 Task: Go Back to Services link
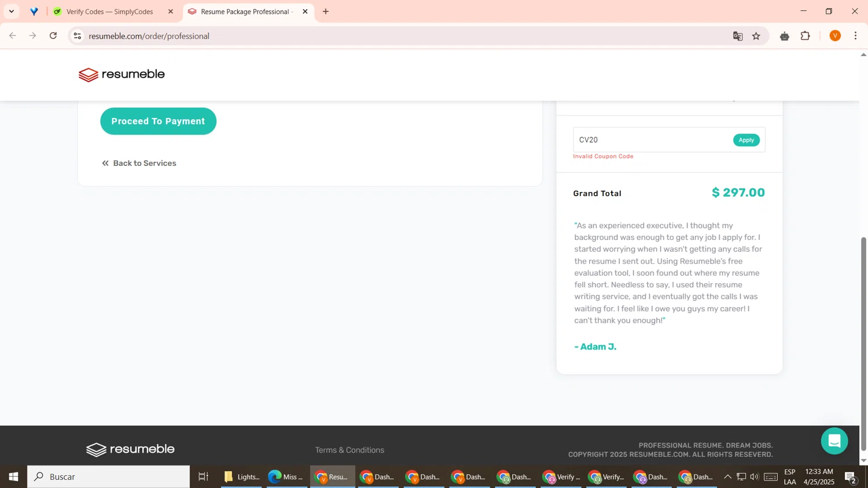pos(139,163)
